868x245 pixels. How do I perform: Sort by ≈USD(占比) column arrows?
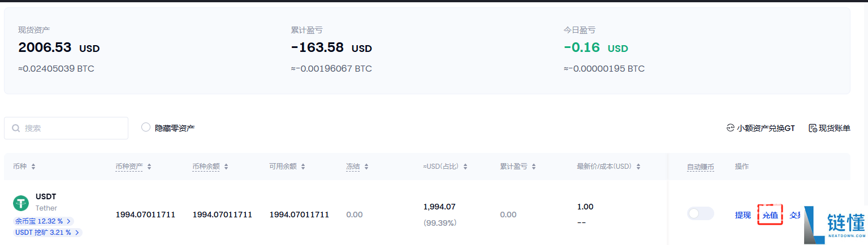coord(465,167)
